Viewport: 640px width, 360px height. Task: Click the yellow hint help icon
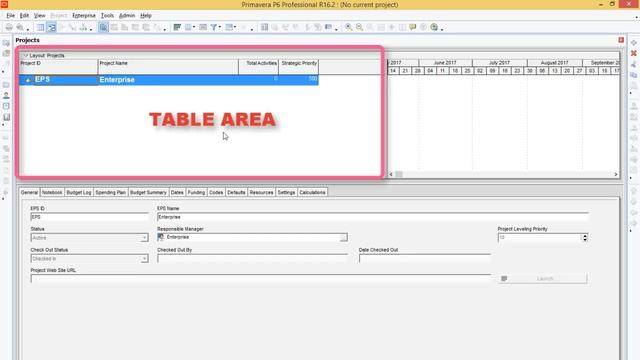[413, 27]
